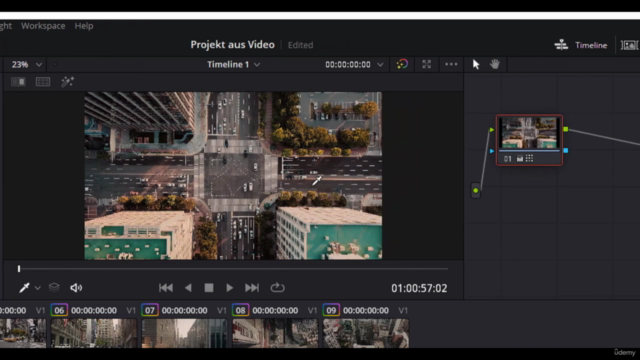Select clip 07 thumbnail
The image size is (640, 360).
[184, 333]
